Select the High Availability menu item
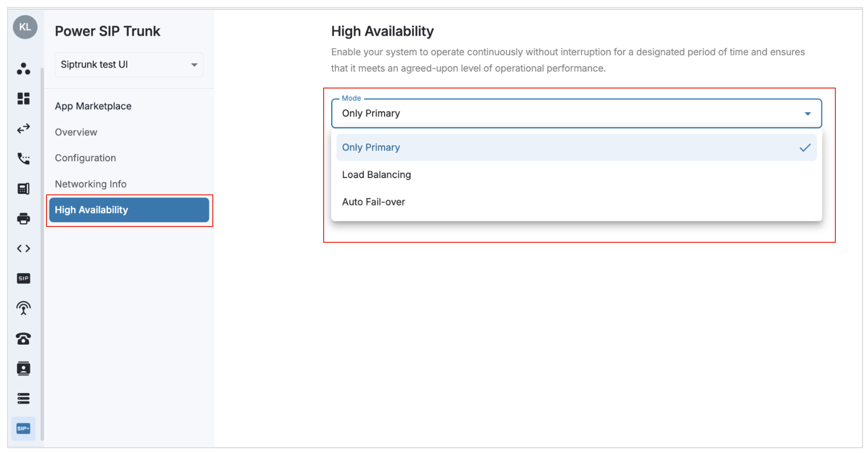Viewport: 868px width, 454px height. tap(129, 210)
